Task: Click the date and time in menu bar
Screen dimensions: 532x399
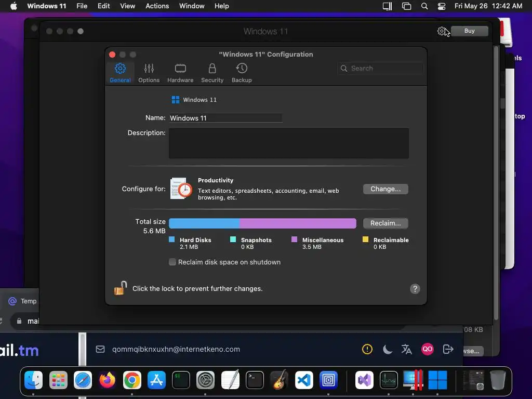Action: coord(488,6)
